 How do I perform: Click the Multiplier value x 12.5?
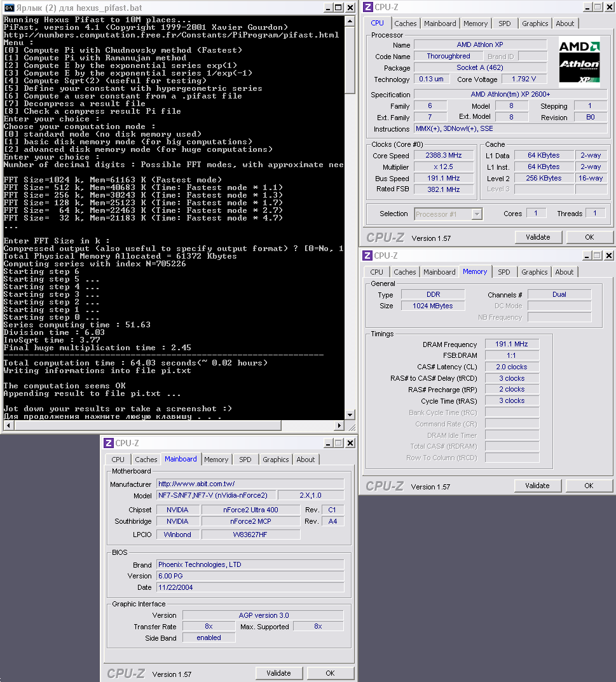pos(443,167)
